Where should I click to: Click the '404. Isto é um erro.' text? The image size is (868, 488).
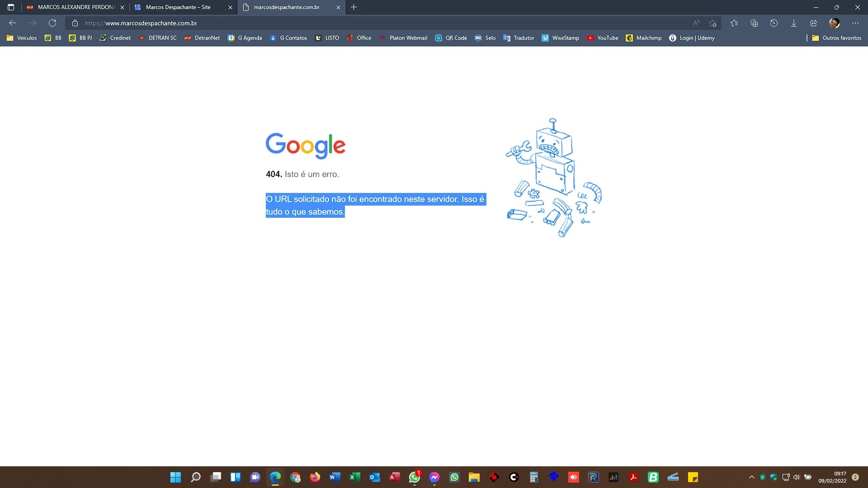[302, 174]
